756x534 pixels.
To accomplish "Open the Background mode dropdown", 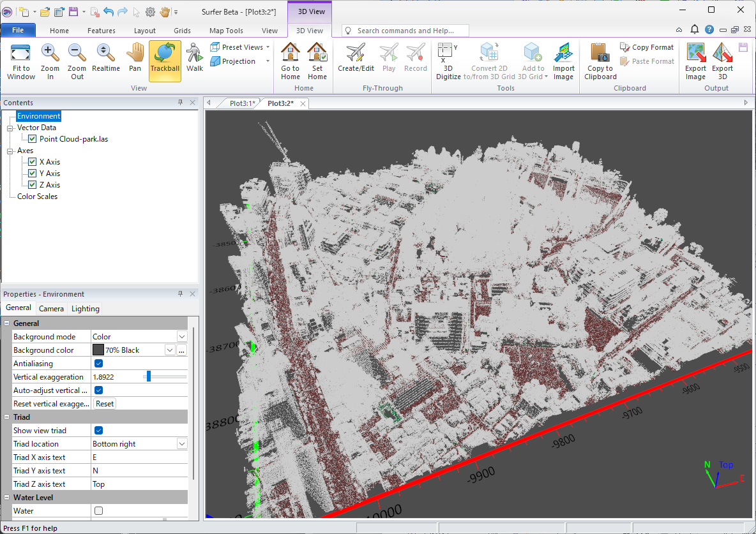I will [x=182, y=337].
